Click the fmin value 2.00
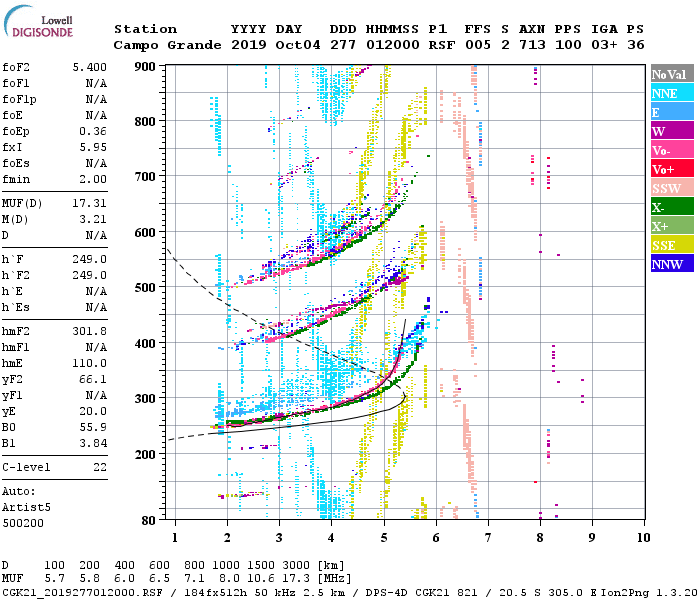Screen dimensions: 700x600 [x=93, y=179]
